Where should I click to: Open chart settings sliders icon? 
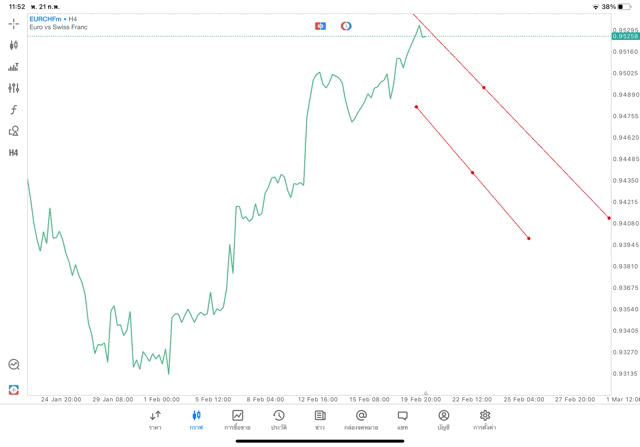click(14, 88)
